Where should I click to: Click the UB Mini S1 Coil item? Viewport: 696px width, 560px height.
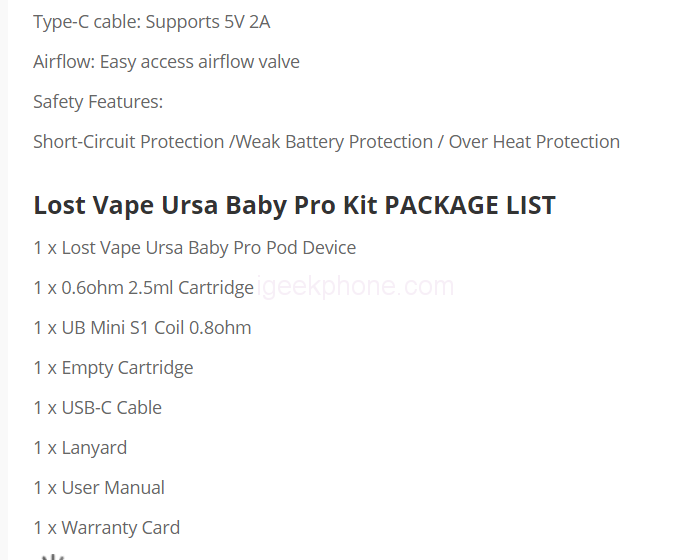142,327
